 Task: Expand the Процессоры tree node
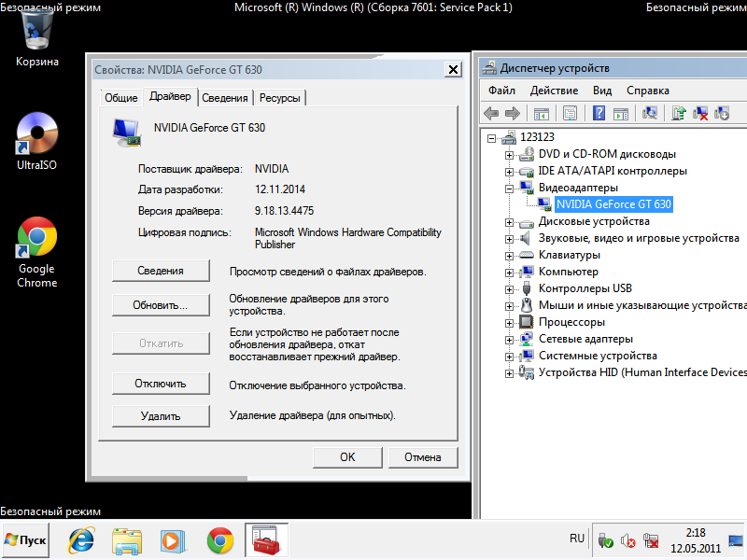pos(509,322)
